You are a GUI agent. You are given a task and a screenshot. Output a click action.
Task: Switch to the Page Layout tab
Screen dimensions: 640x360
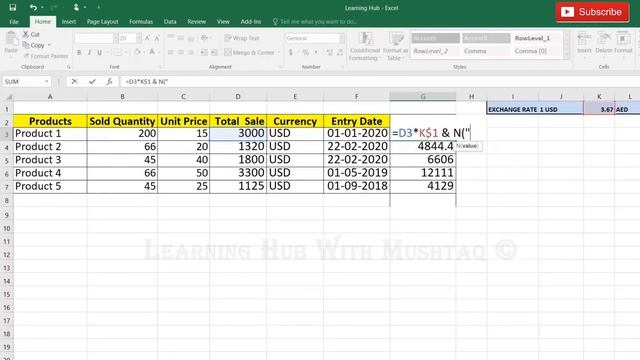coord(102,22)
